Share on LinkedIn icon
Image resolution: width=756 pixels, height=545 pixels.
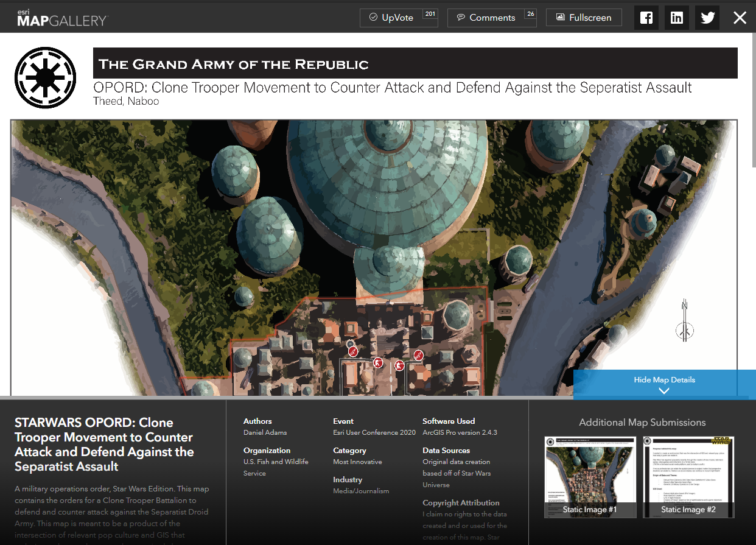pos(677,18)
